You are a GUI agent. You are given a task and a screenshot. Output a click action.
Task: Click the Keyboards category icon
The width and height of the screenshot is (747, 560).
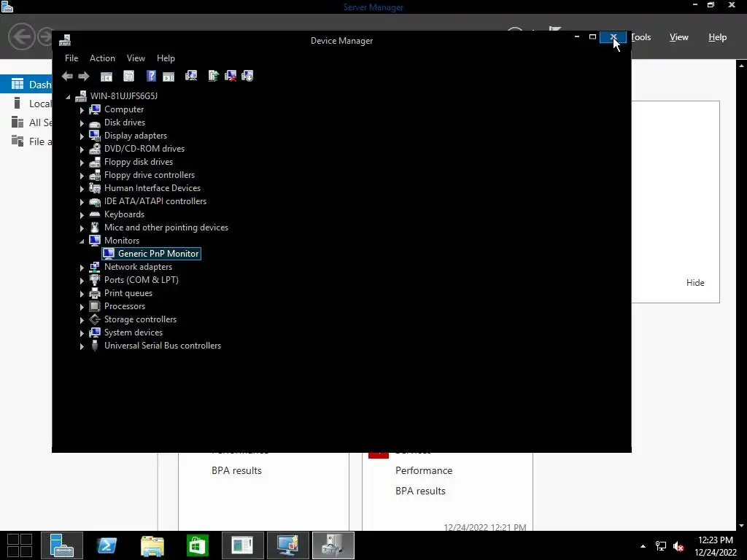point(95,215)
